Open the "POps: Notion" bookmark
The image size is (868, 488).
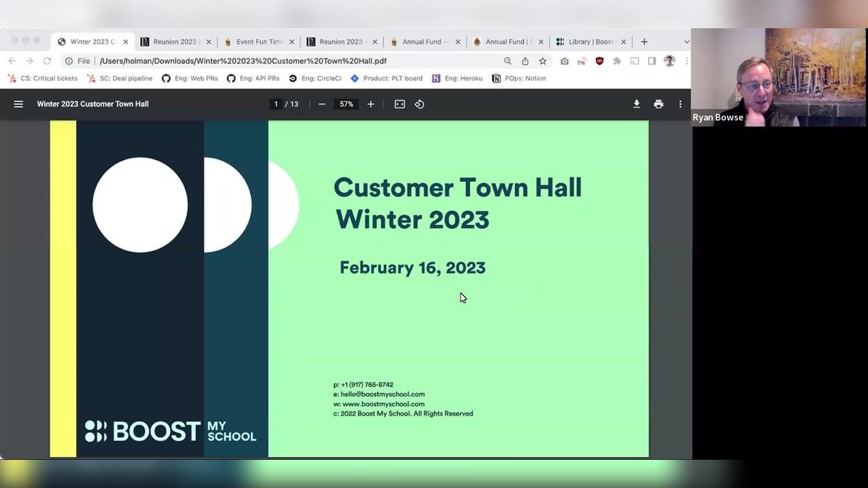pyautogui.click(x=519, y=78)
